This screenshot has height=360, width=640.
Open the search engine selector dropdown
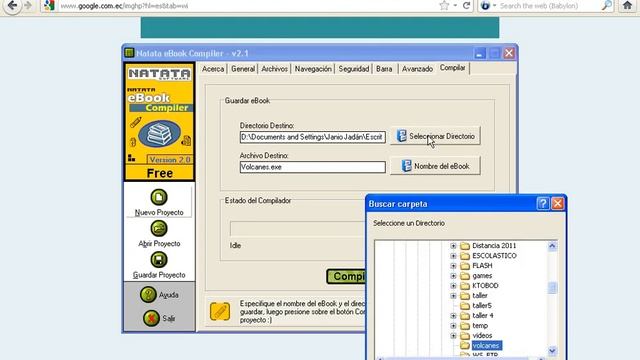point(488,6)
